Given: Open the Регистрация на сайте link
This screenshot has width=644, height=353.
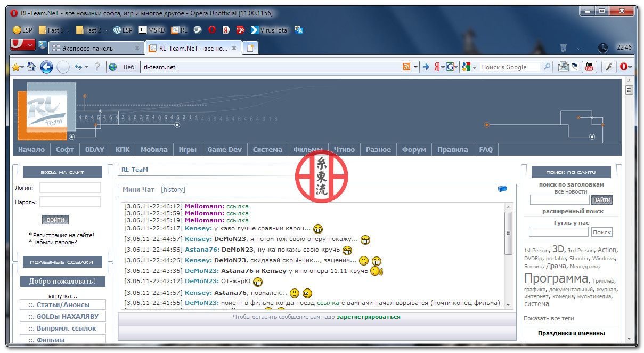Looking at the screenshot, I should [x=63, y=235].
